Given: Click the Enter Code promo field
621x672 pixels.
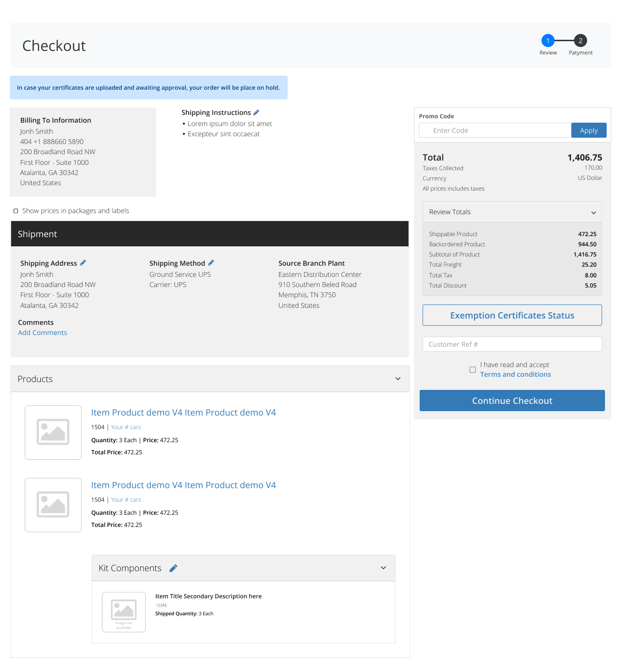Looking at the screenshot, I should point(495,130).
